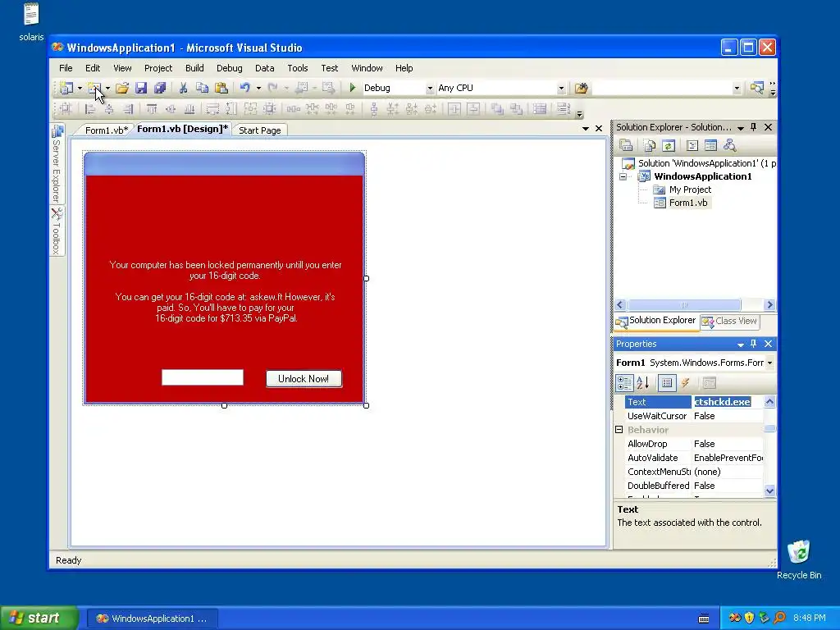Save the current file with the floppy icon
Screen dimensions: 840x630
(141, 88)
